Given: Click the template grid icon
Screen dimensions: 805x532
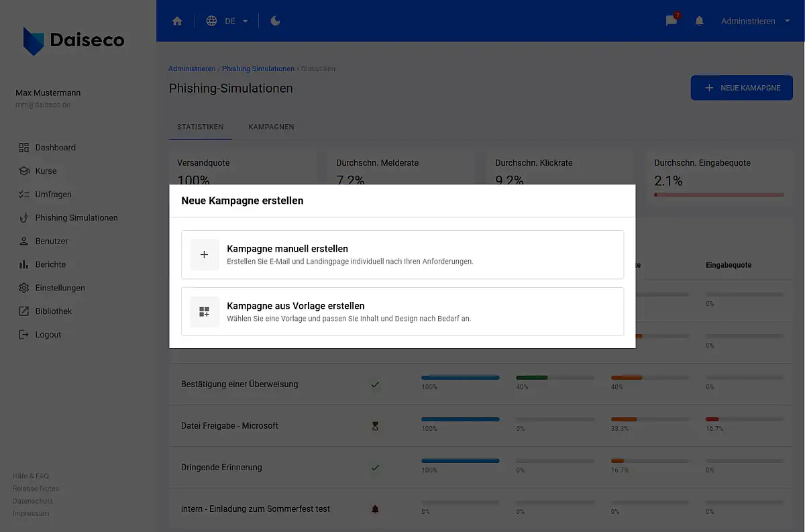Looking at the screenshot, I should [x=205, y=312].
